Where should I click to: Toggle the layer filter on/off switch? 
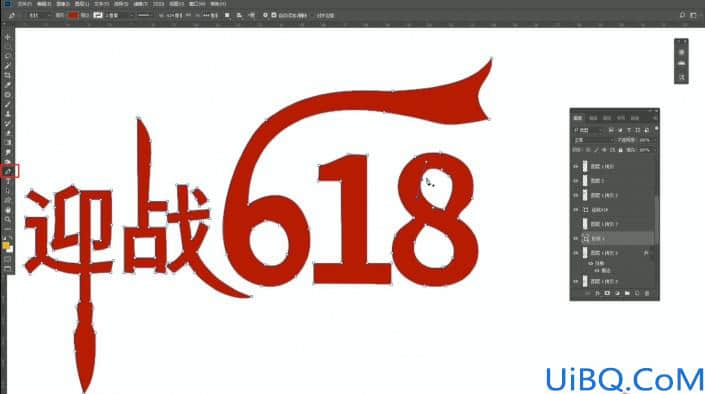[656, 129]
